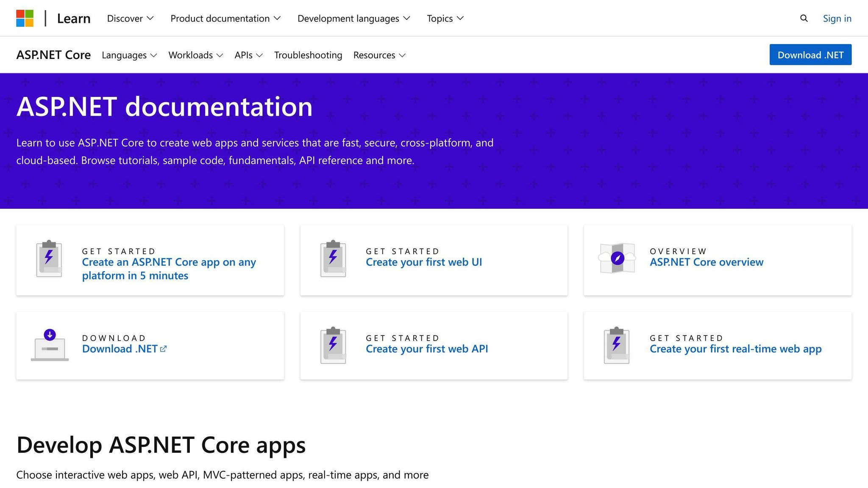
Task: Click the Sign in link
Action: coord(837,18)
